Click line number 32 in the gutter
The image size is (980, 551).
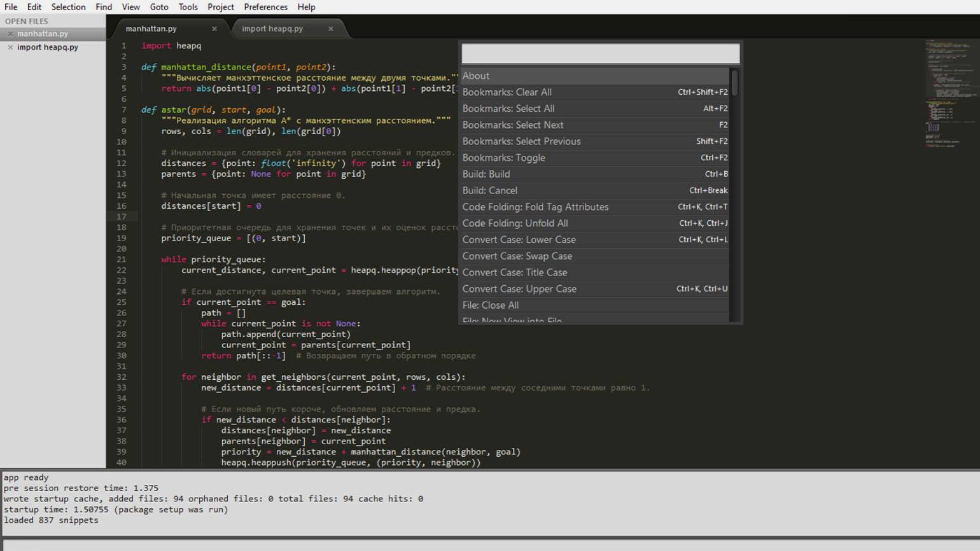[x=122, y=377]
